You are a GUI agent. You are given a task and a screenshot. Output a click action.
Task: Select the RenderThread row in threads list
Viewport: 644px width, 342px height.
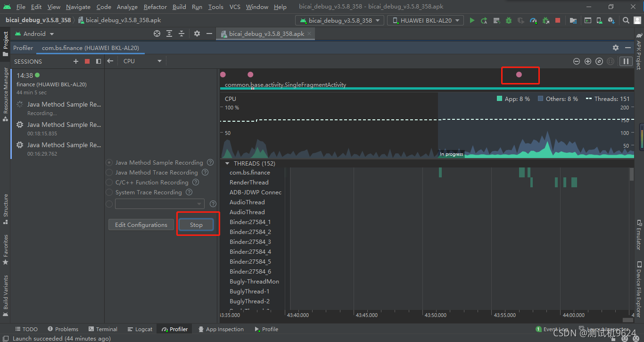[x=249, y=182]
